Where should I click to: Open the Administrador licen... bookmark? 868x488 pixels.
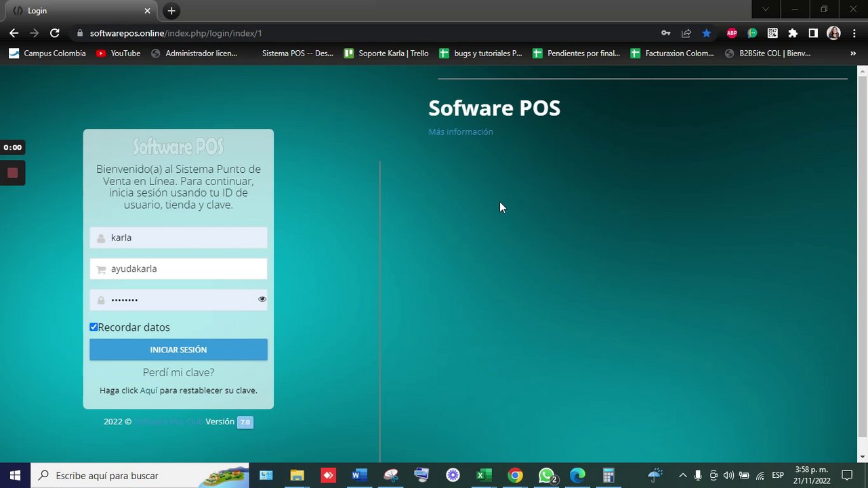[x=194, y=53]
